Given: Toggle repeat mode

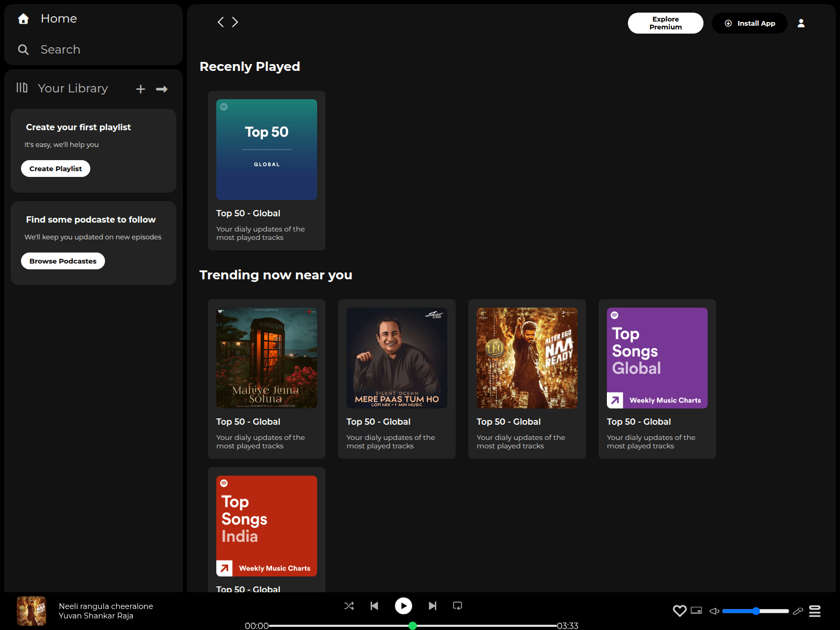Looking at the screenshot, I should point(458,606).
